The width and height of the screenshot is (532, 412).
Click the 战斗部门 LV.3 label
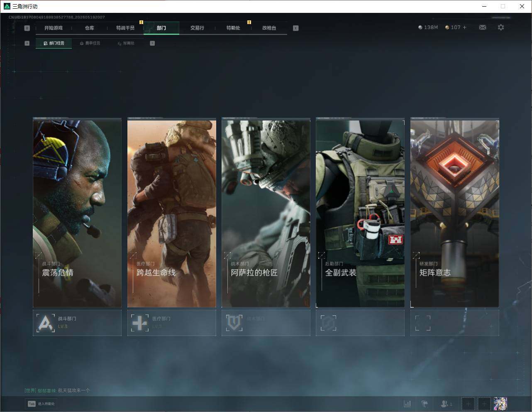(63, 326)
